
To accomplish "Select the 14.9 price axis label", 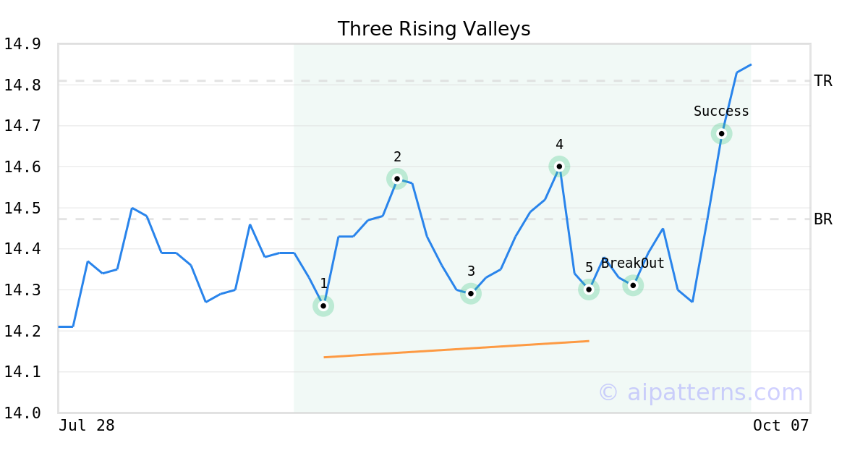I will 23,44.
